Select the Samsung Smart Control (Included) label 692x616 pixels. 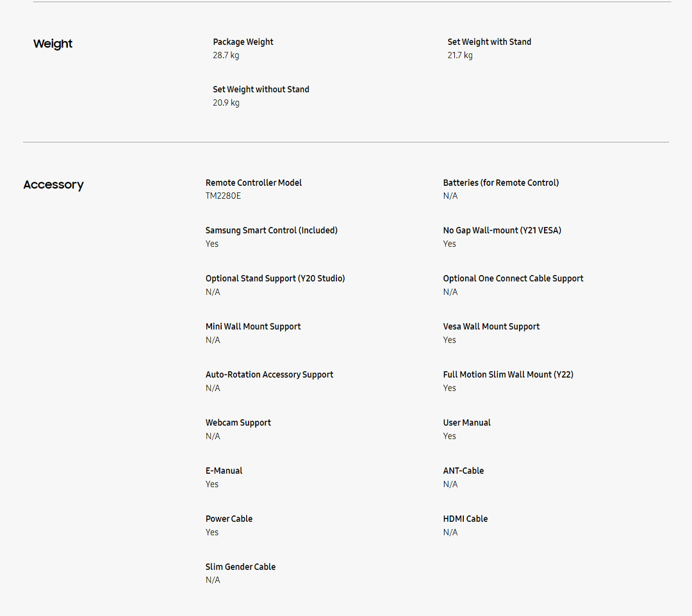pos(271,231)
